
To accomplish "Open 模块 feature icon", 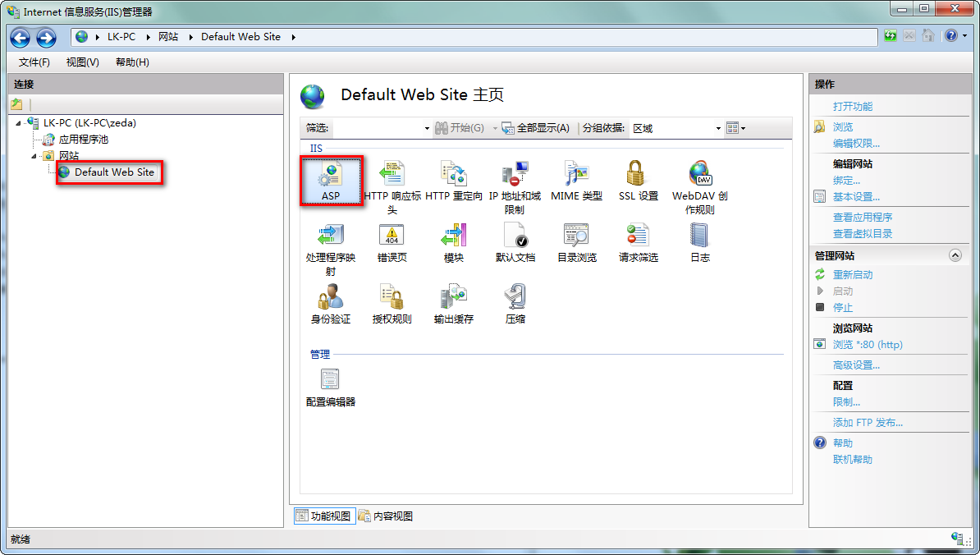I will [454, 242].
